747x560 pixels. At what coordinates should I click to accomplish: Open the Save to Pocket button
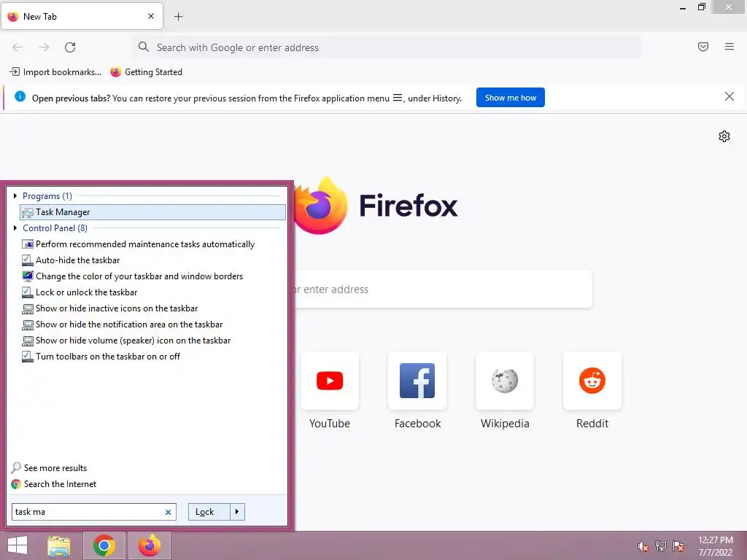point(703,47)
